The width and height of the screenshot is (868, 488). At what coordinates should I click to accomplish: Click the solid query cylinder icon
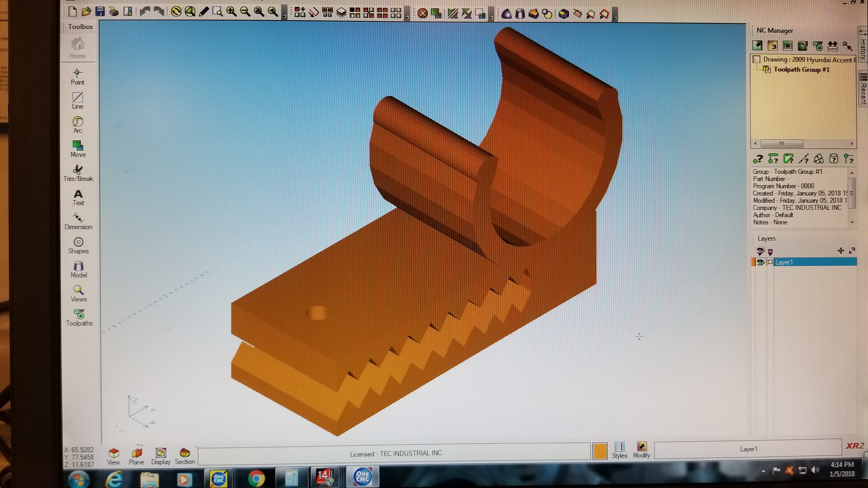pyautogui.click(x=834, y=158)
